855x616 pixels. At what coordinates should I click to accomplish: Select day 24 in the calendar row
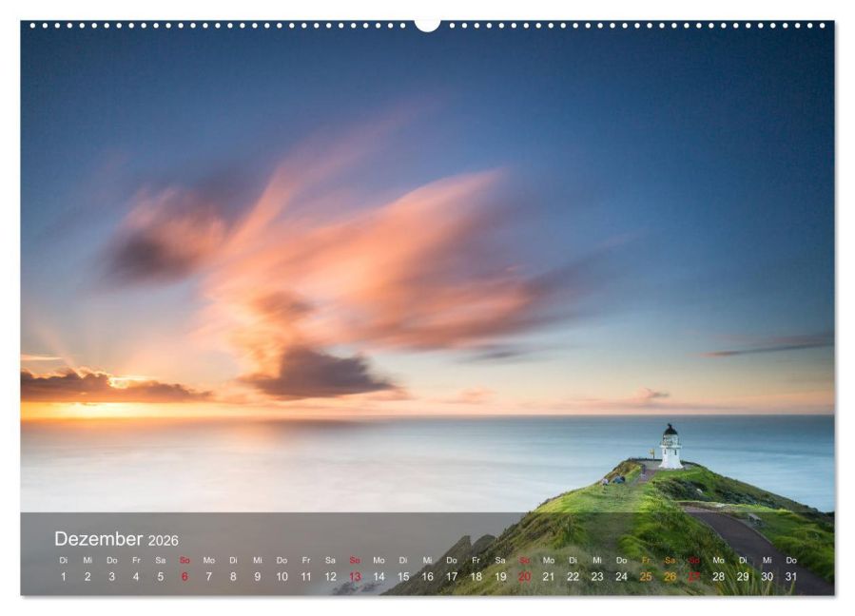click(x=621, y=577)
